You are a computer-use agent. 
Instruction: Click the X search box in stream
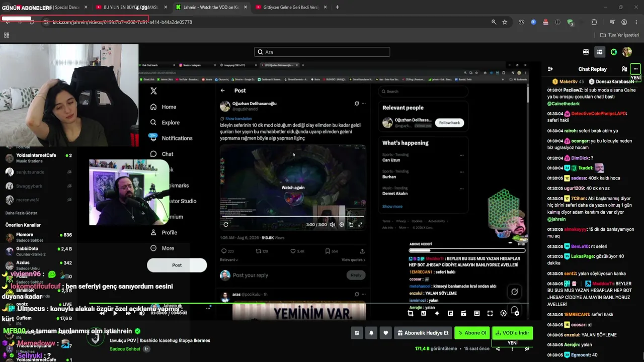[x=423, y=92]
